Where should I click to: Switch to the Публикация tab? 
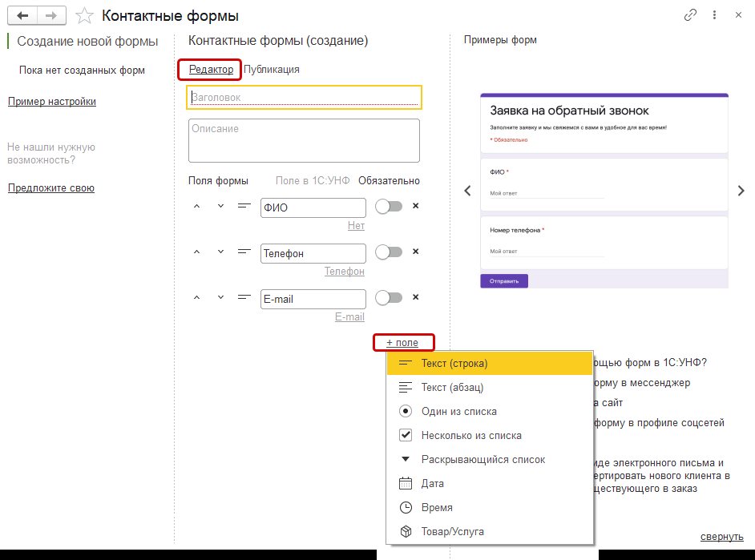272,70
